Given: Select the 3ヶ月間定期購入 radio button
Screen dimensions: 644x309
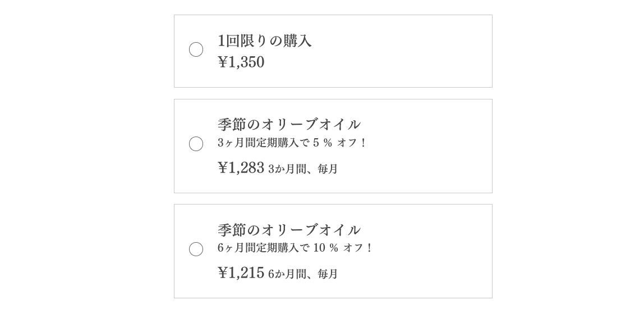Looking at the screenshot, I should 196,144.
